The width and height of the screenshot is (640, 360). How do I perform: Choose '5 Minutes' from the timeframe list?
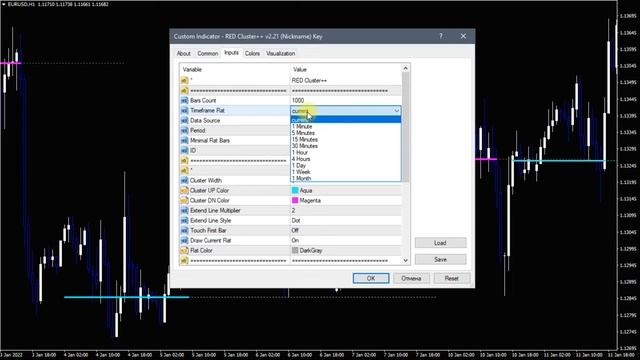[x=346, y=133]
